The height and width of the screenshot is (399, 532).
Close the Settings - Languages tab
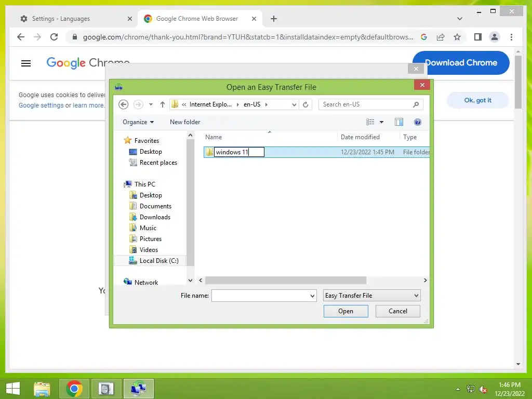click(129, 19)
